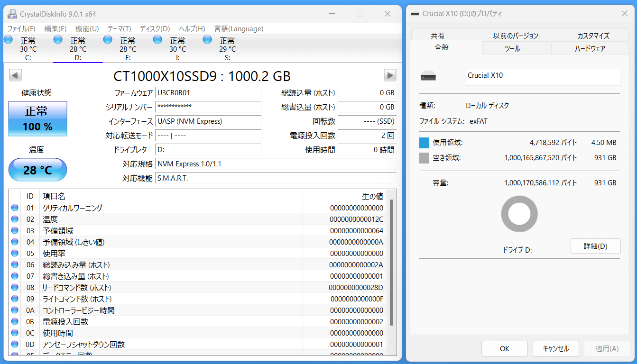Open the 機能(U) menu

click(87, 29)
